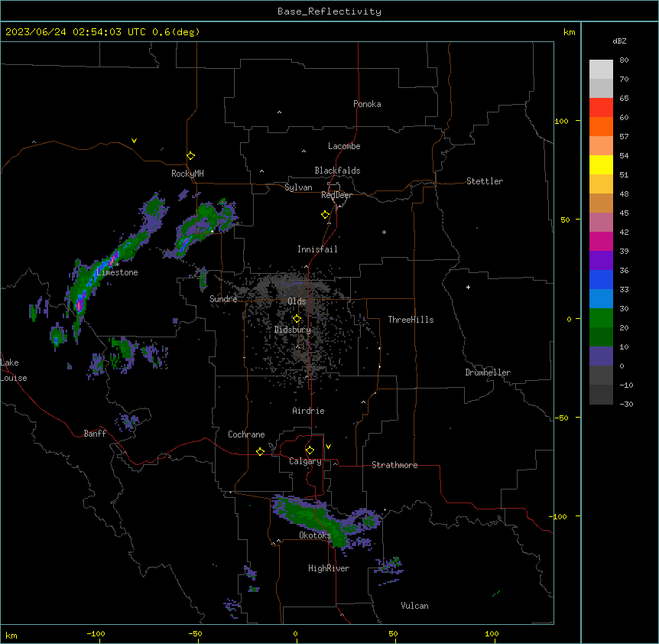Screen dimensions: 659x644
Task: Click the yellow diamond marker above Didsbury
Action: tap(297, 319)
